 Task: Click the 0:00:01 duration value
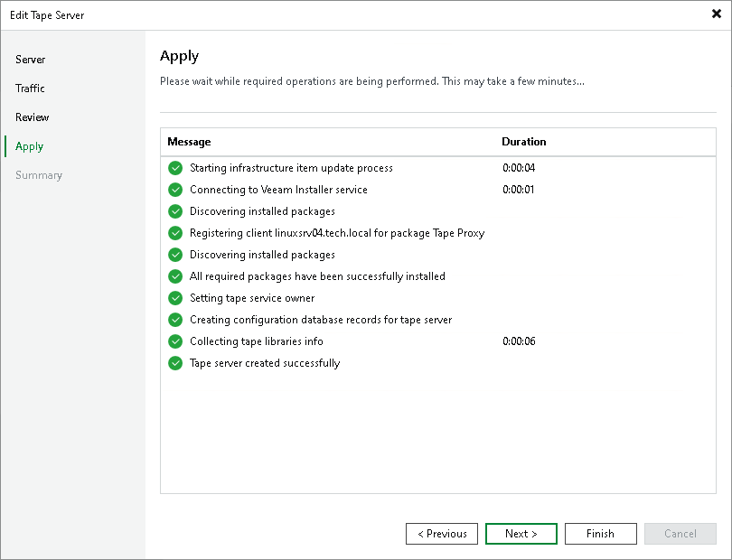(x=518, y=190)
